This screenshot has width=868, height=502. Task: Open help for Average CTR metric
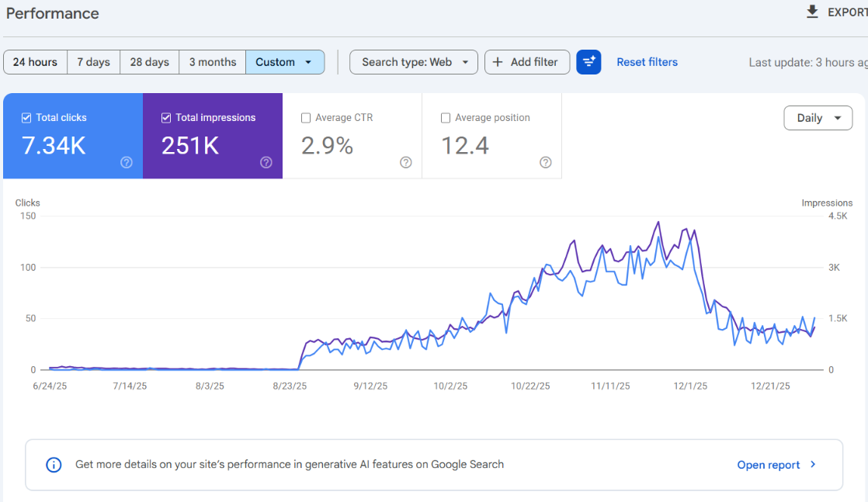406,162
